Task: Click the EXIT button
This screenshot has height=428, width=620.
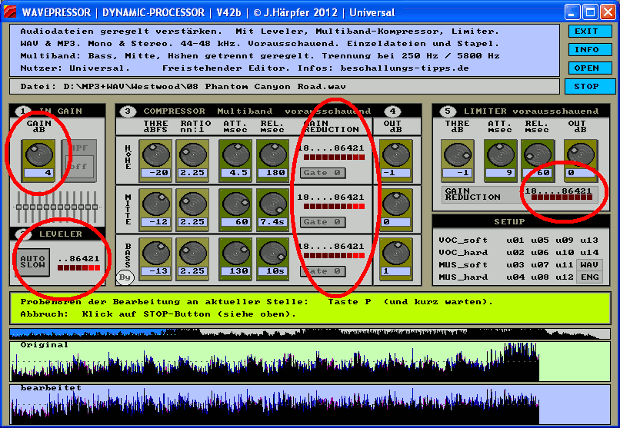Action: point(590,31)
